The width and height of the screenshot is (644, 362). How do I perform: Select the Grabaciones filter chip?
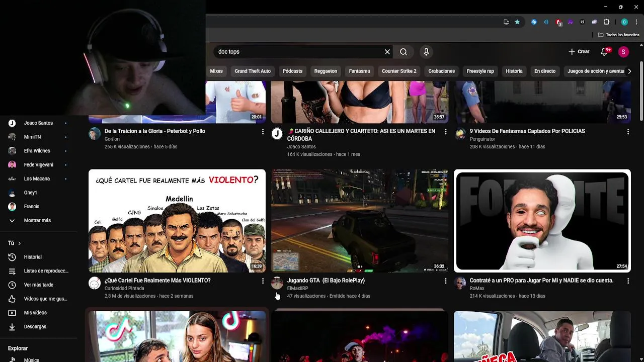[441, 71]
